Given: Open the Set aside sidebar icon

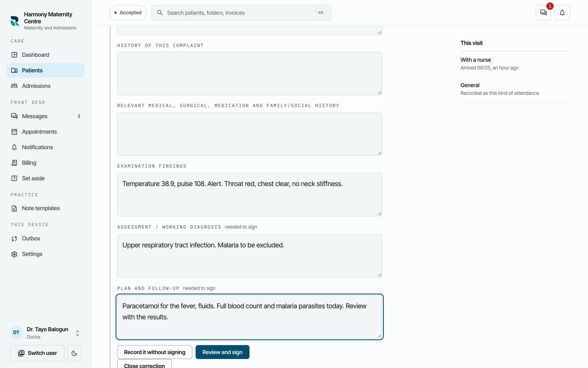Looking at the screenshot, I should [14, 178].
